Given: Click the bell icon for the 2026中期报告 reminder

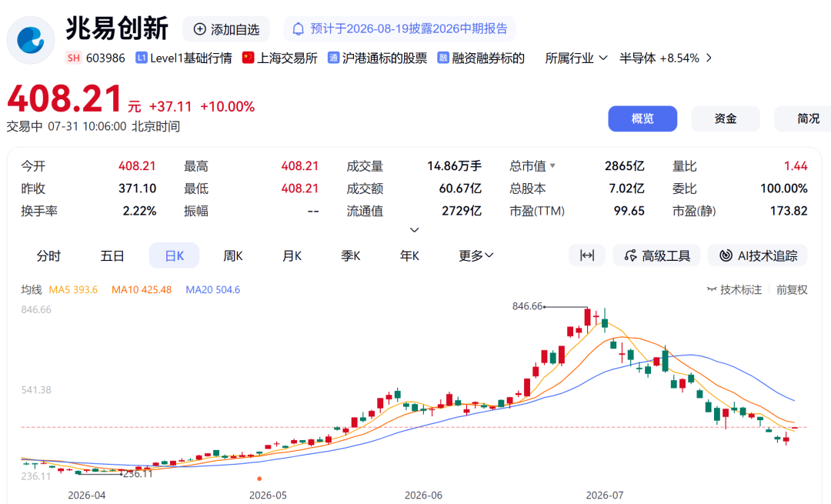Looking at the screenshot, I should (299, 29).
